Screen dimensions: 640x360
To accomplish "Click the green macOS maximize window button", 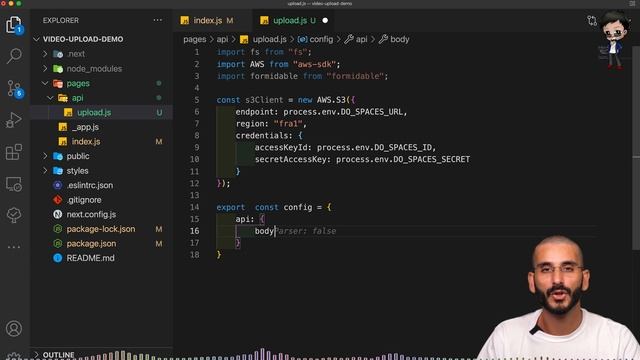I will point(19,3).
